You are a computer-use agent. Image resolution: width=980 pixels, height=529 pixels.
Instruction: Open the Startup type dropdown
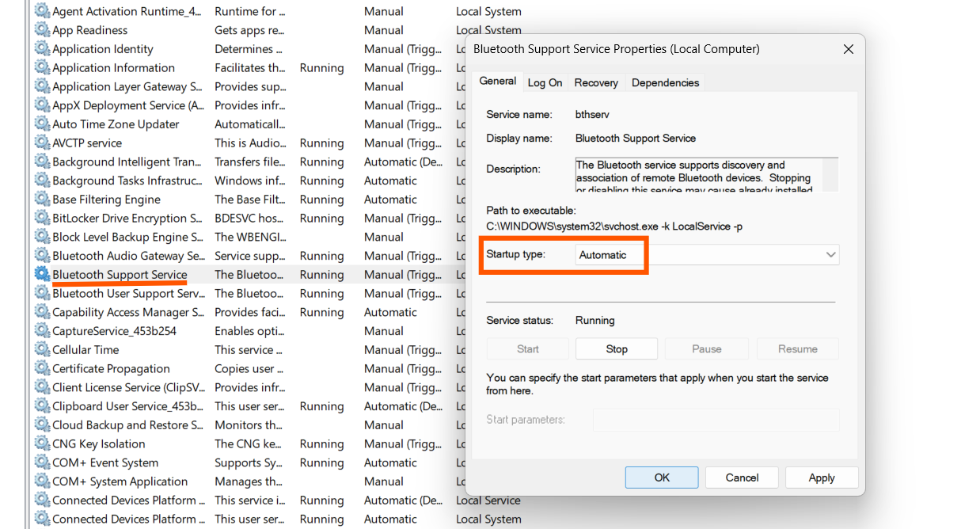(x=830, y=254)
